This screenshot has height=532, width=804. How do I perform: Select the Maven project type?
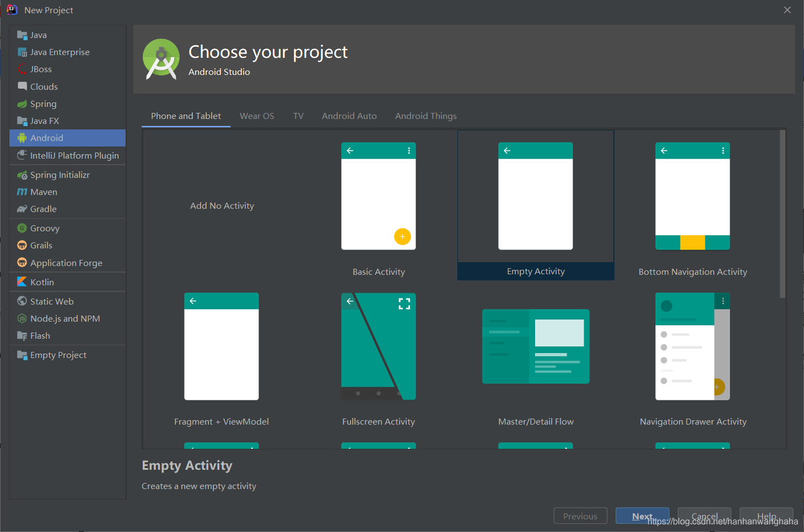point(42,192)
